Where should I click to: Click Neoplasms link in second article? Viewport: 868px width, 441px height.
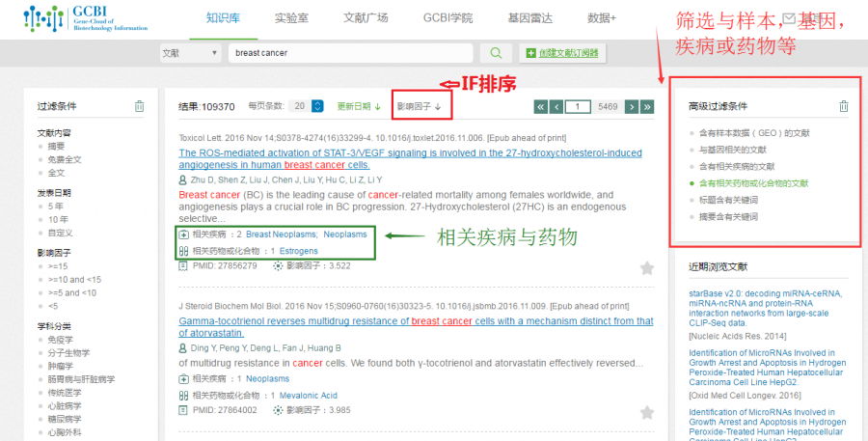pyautogui.click(x=267, y=379)
